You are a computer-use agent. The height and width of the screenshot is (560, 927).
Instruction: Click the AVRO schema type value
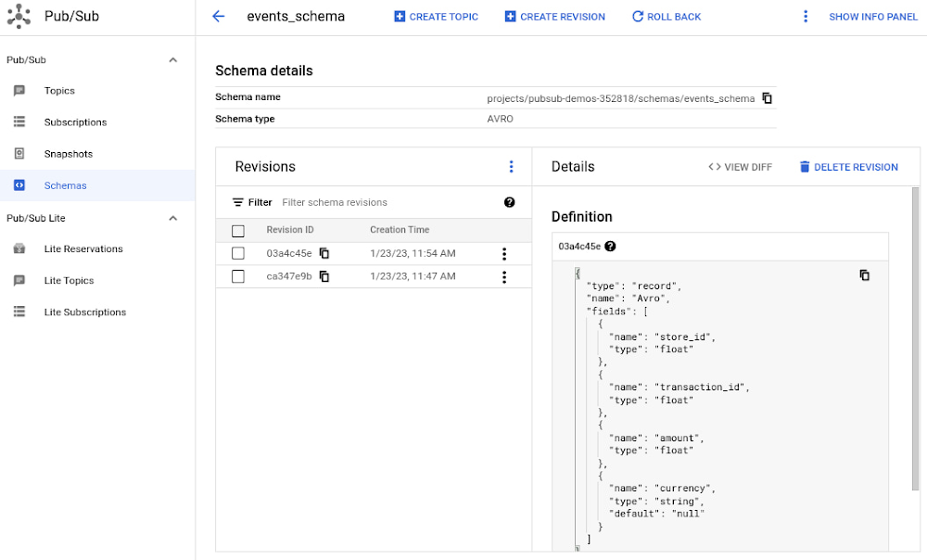501,119
